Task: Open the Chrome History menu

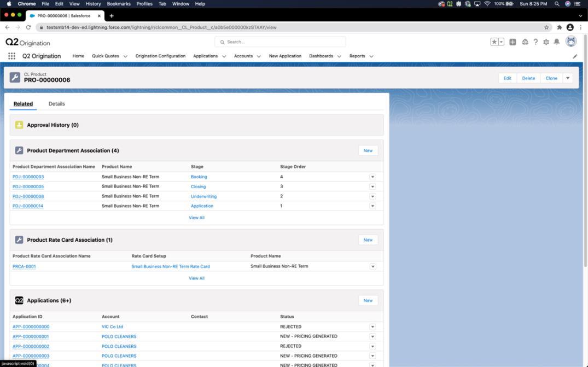Action: click(93, 4)
